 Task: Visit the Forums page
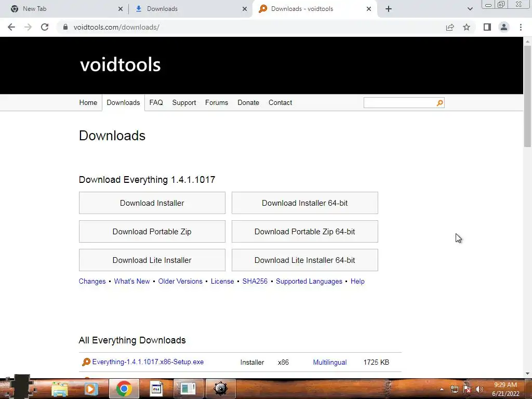[x=217, y=102]
